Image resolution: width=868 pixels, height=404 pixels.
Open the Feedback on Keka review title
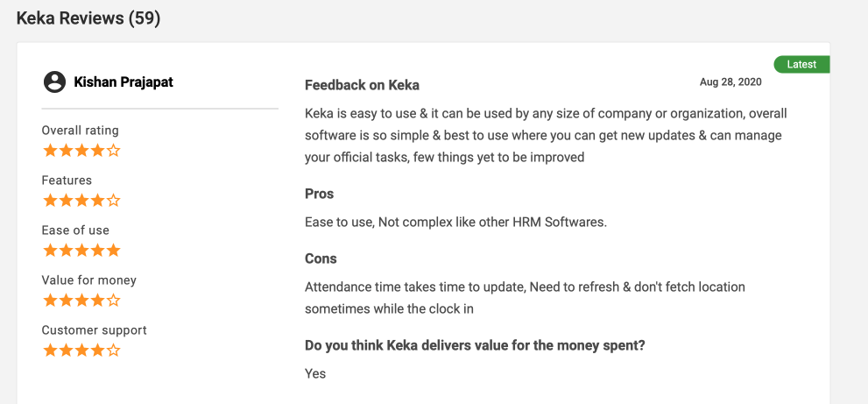pyautogui.click(x=362, y=85)
